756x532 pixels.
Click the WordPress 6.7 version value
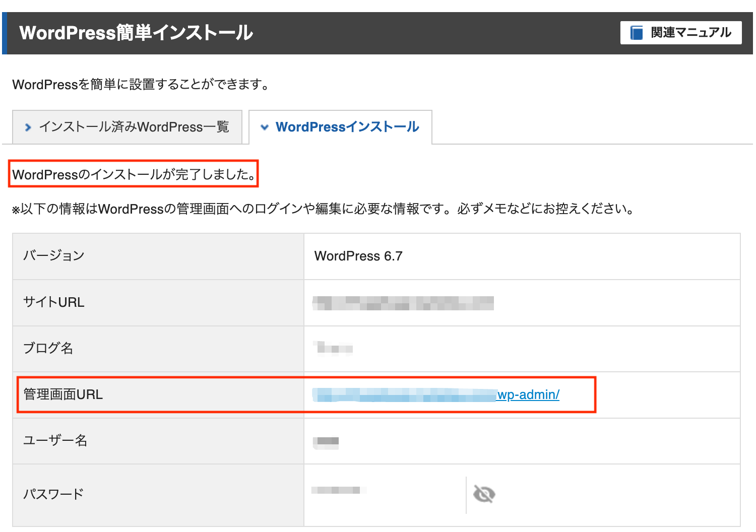[x=358, y=256]
